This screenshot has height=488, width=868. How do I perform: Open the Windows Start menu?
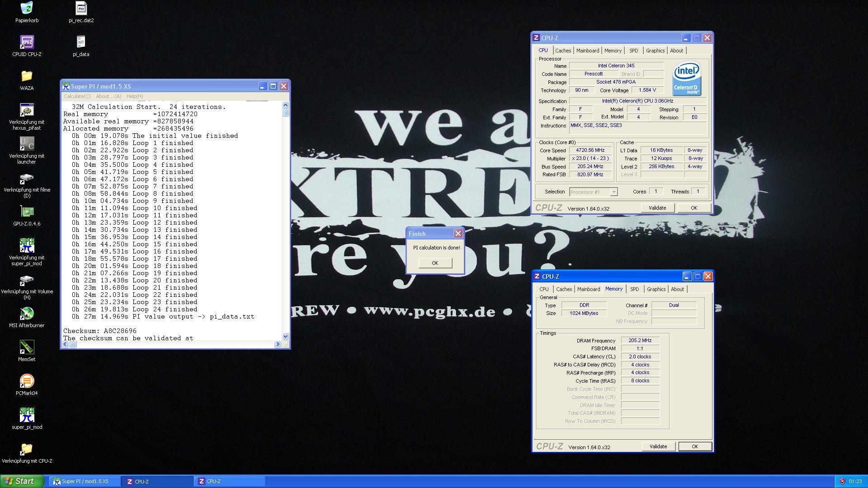pyautogui.click(x=22, y=481)
